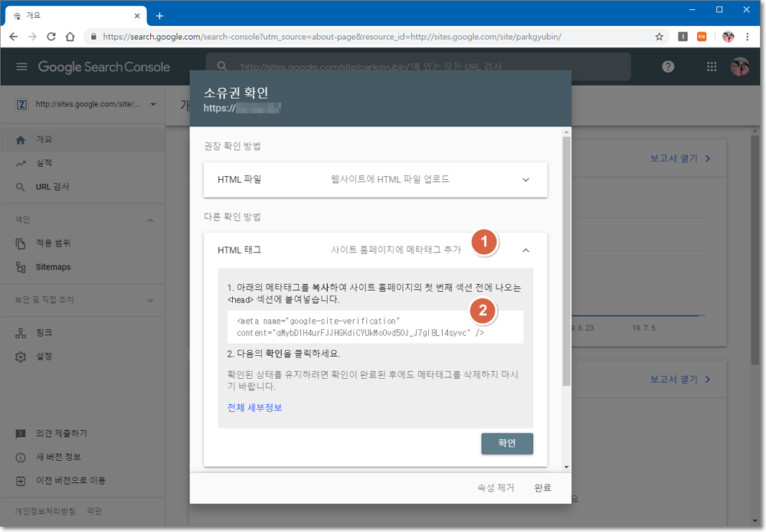Open the Google account avatar in Search Console
This screenshot has width=766, height=532.
(x=740, y=67)
